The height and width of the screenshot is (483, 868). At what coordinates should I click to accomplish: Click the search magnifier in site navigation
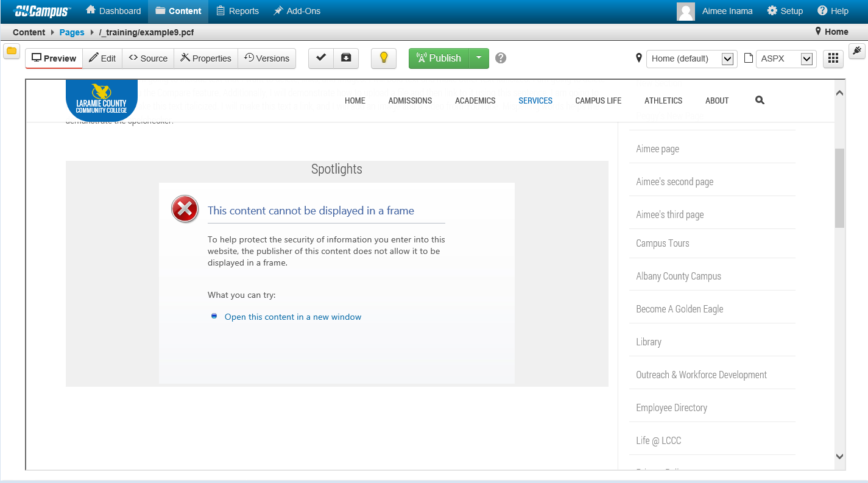(x=760, y=100)
